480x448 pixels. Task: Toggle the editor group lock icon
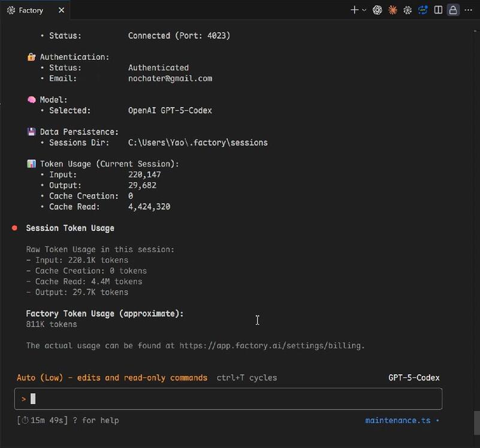tap(453, 10)
